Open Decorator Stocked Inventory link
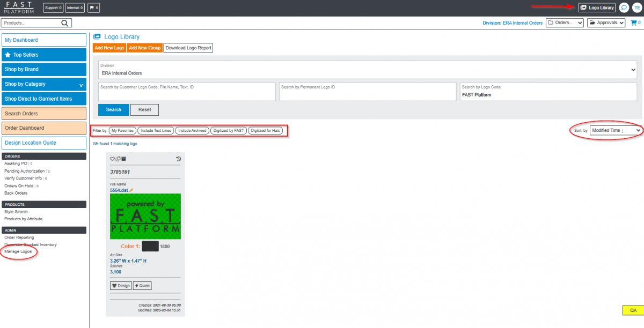 pyautogui.click(x=31, y=244)
